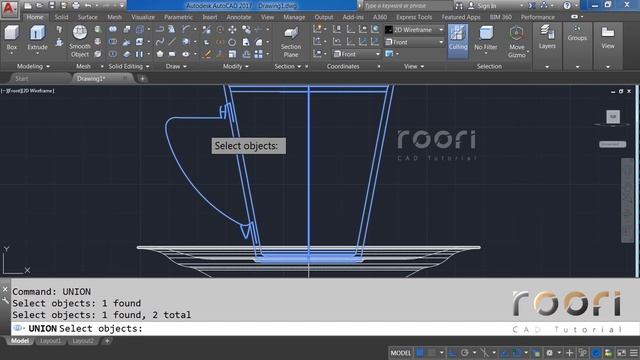Click the Annotation scale plus icon in status bar
Screen dimensions: 640x360
(570, 353)
